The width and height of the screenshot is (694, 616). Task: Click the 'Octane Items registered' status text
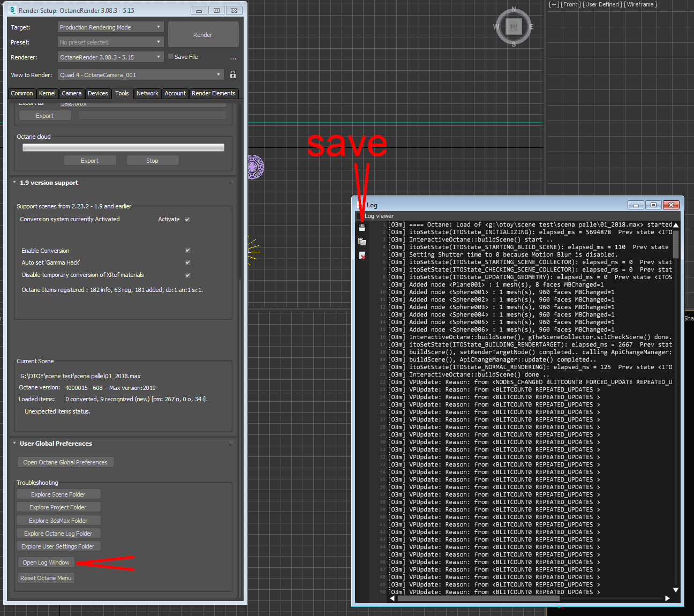pyautogui.click(x=112, y=290)
